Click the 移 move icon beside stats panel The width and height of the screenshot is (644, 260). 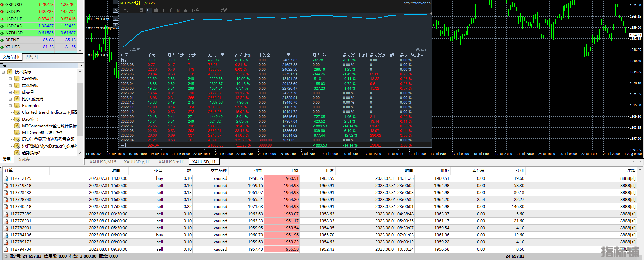pyautogui.click(x=115, y=10)
